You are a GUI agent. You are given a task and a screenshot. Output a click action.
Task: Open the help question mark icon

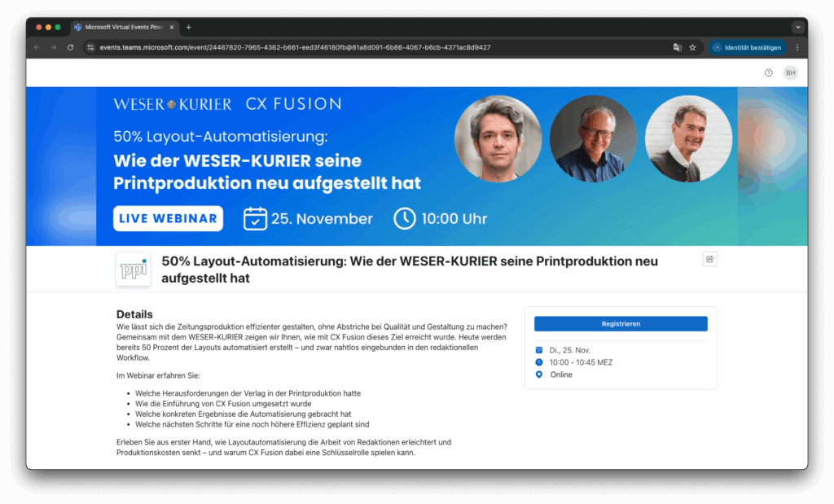tap(769, 72)
